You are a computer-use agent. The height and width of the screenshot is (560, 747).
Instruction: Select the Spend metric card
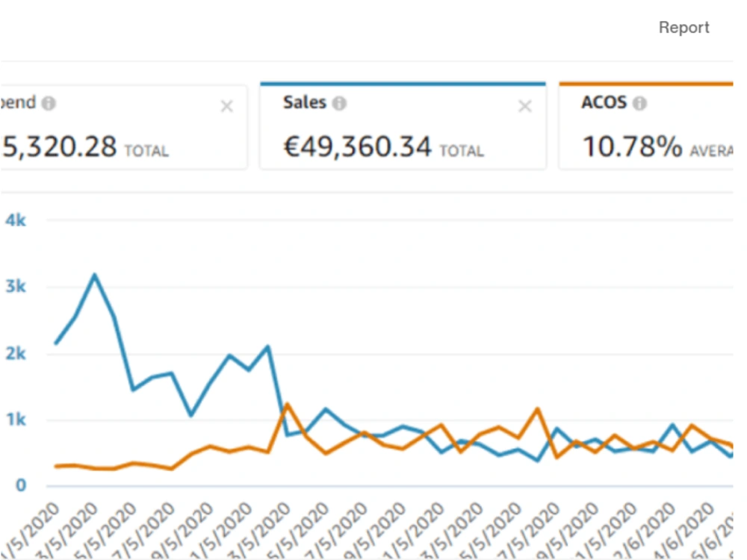point(124,127)
